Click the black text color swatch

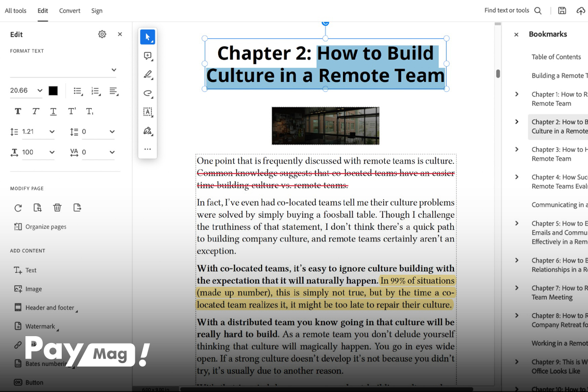[53, 91]
